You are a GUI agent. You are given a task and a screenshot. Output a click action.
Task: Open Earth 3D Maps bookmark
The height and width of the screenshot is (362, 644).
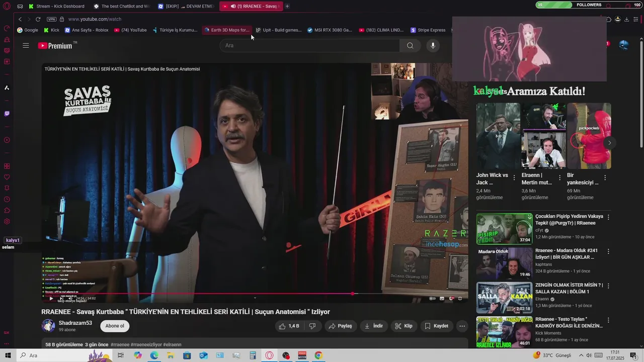tap(226, 30)
